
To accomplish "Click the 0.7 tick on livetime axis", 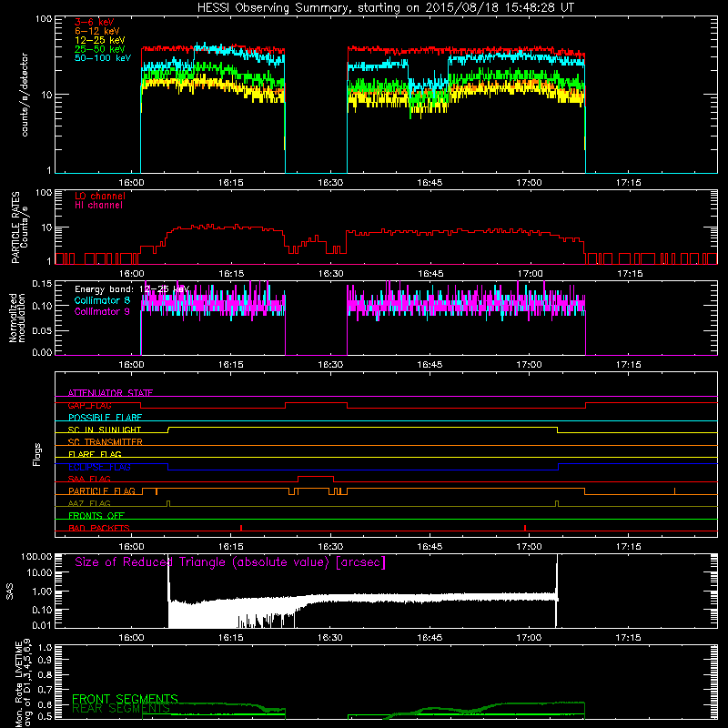I will [x=45, y=690].
